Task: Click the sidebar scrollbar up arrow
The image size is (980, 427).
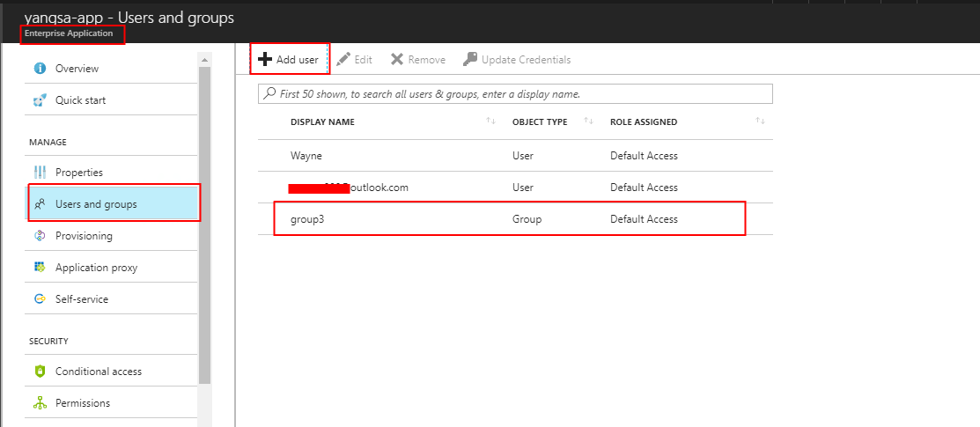Action: click(x=204, y=59)
